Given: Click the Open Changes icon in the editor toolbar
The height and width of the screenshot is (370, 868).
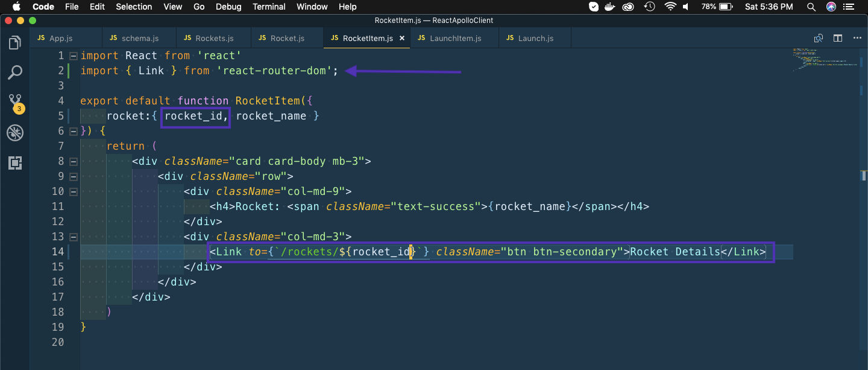Looking at the screenshot, I should (818, 38).
